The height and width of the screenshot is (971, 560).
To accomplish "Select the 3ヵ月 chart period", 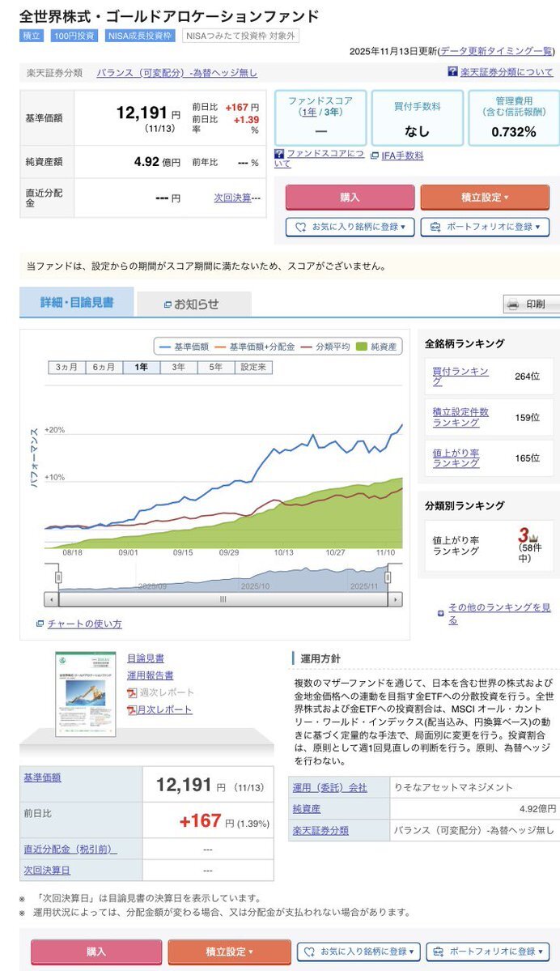I will (67, 367).
